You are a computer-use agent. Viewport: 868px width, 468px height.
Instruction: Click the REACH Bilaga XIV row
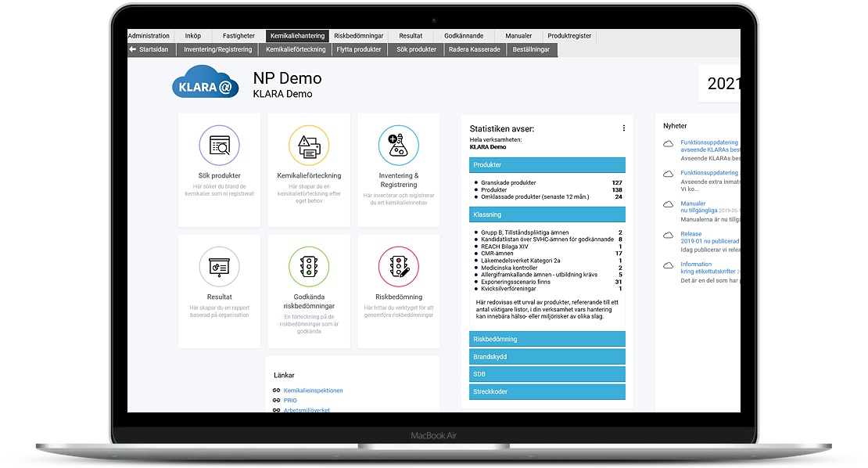pyautogui.click(x=548, y=247)
